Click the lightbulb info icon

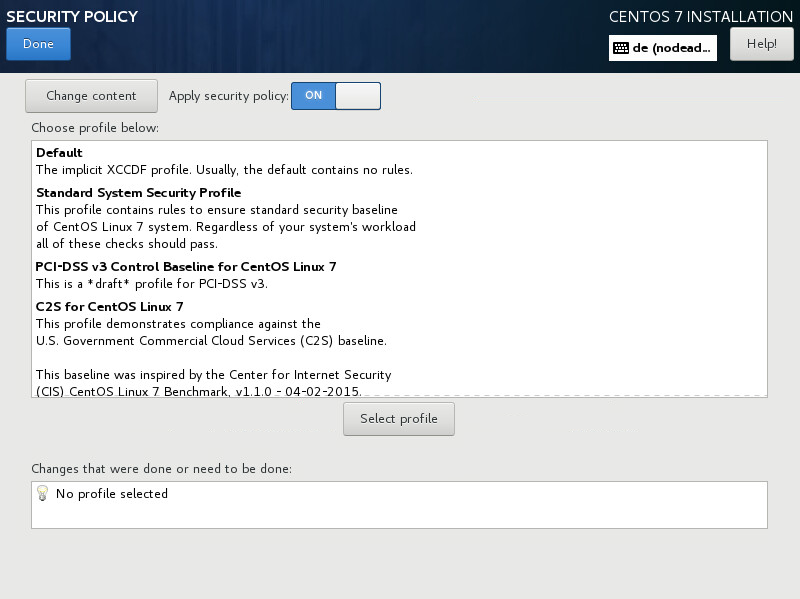[42, 493]
